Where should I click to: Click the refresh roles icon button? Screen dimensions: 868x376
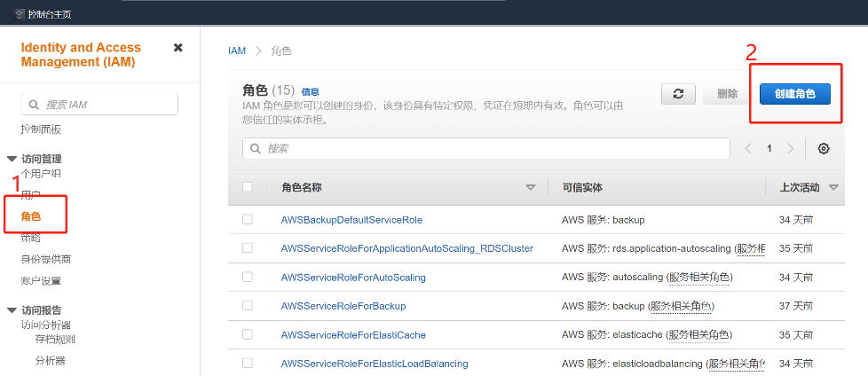tap(678, 94)
